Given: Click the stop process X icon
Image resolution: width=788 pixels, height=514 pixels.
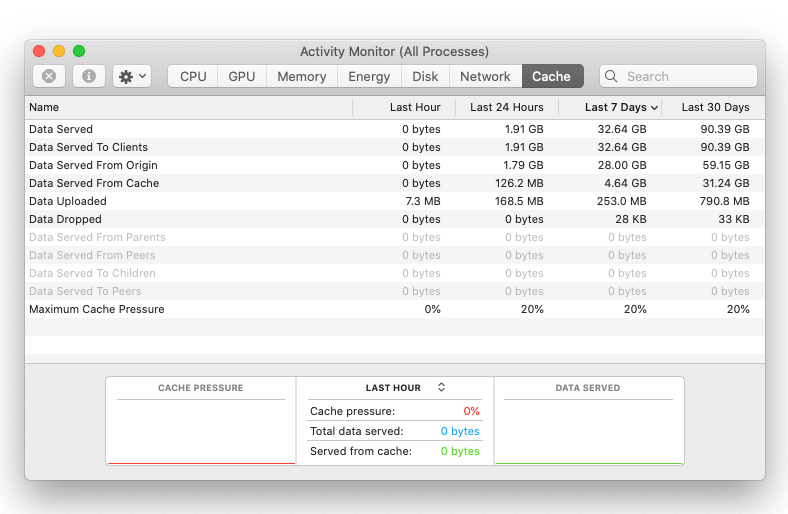Looking at the screenshot, I should point(49,76).
